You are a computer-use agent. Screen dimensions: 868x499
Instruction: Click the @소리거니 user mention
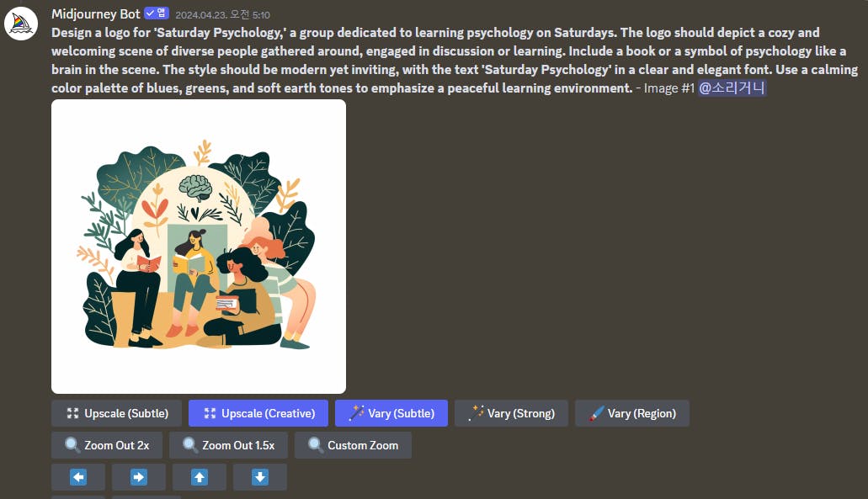732,88
